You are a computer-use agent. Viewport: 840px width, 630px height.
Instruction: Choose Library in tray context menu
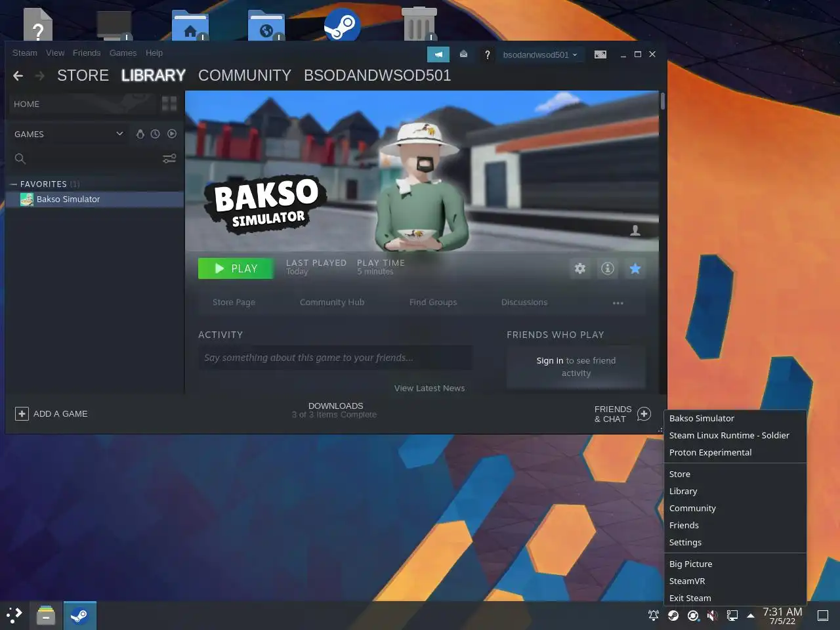[735, 492]
